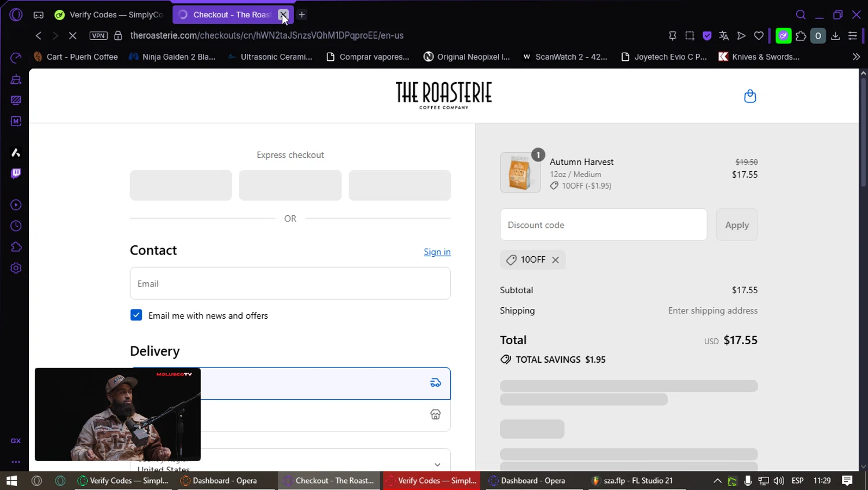Click the ESP language indicator

click(797, 481)
